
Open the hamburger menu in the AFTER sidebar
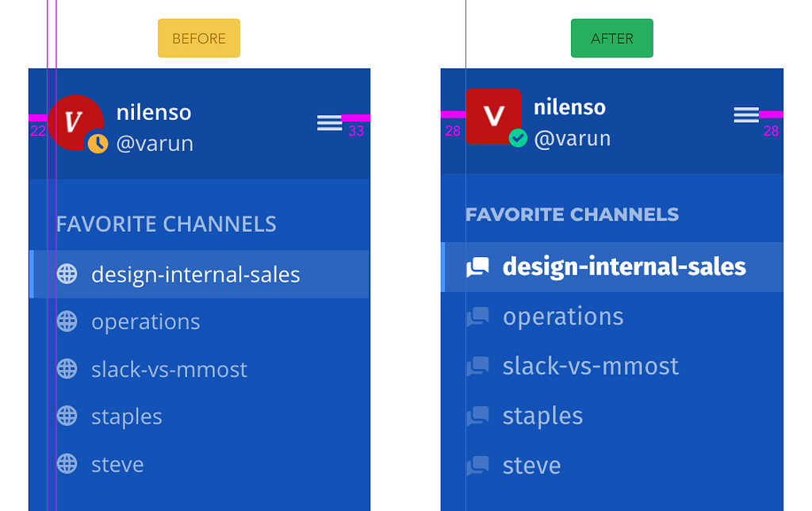point(746,115)
